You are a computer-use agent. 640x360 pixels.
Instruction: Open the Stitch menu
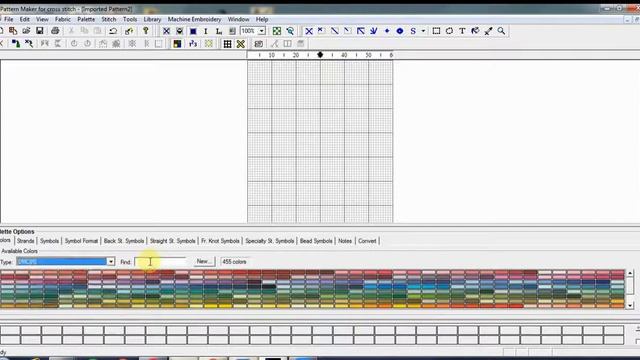click(x=109, y=19)
